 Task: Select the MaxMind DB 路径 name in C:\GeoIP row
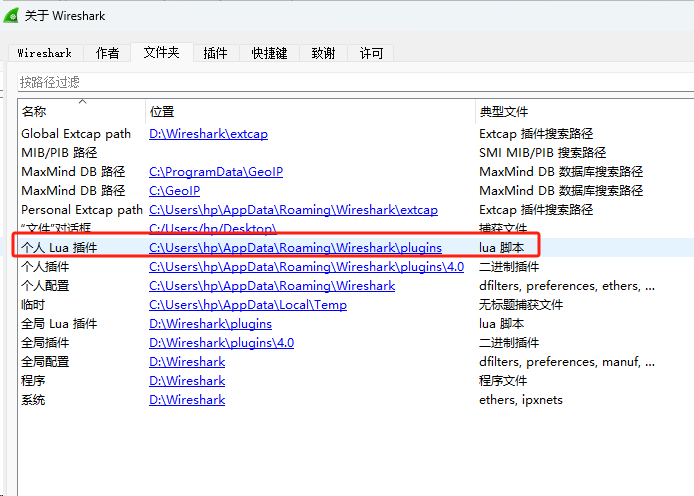pyautogui.click(x=73, y=191)
